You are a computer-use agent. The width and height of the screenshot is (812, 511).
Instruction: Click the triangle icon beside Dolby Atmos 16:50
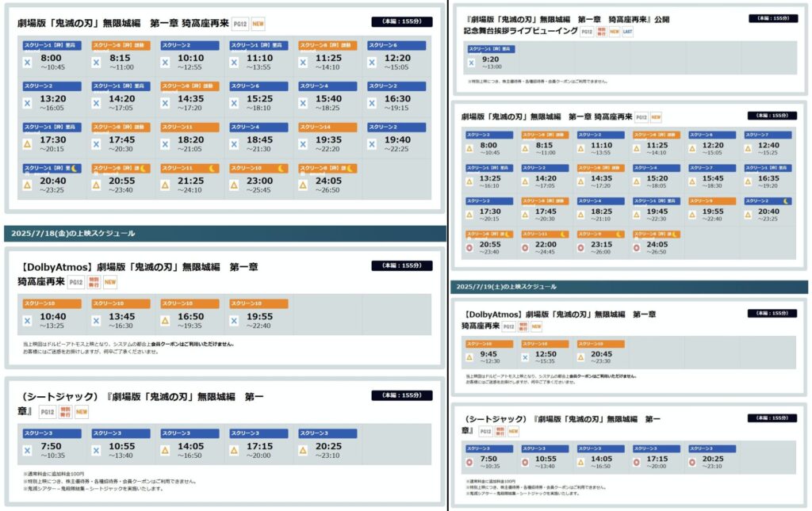tap(165, 321)
